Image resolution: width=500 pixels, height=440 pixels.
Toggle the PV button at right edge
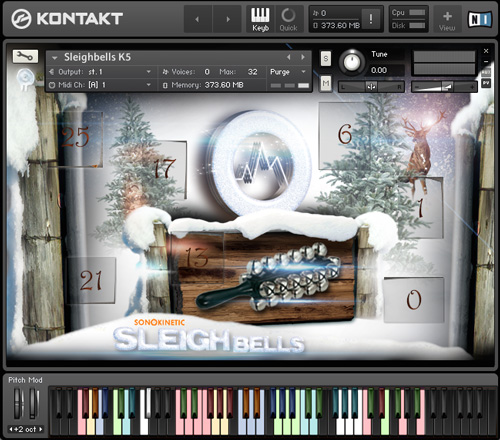pyautogui.click(x=486, y=83)
